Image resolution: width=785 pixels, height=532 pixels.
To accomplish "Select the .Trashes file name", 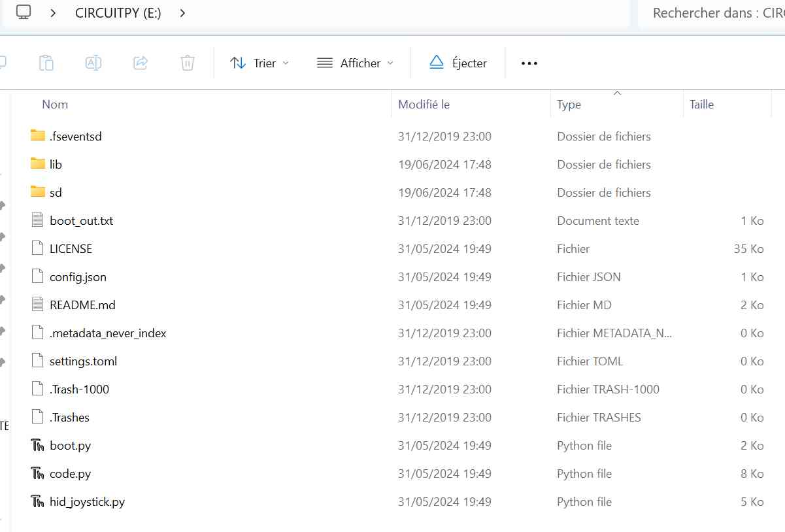I will click(70, 418).
